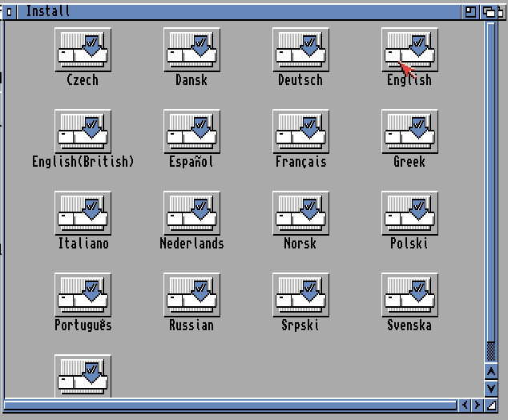The width and height of the screenshot is (508, 420).
Task: Choose the Español installer icon
Action: point(192,131)
